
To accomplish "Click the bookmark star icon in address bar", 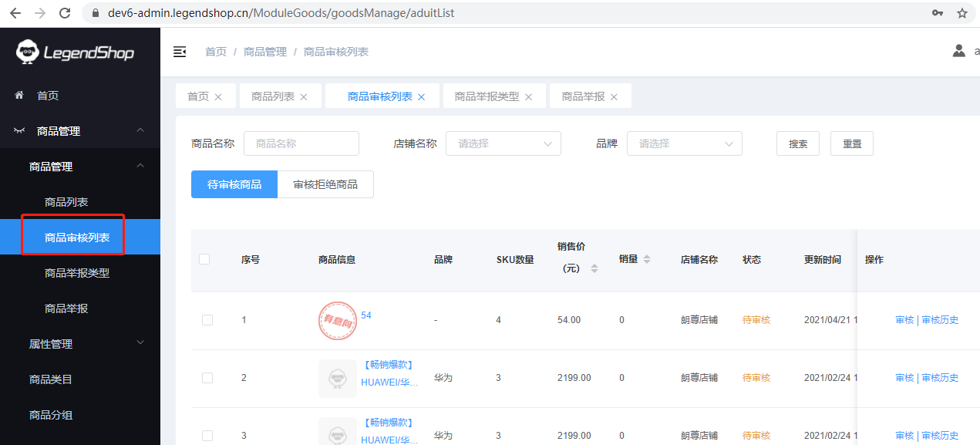I will [961, 13].
